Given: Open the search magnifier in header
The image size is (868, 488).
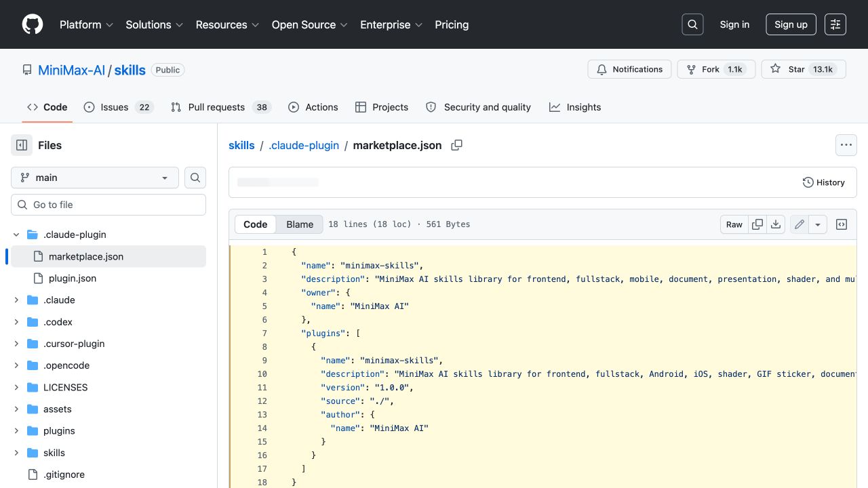Looking at the screenshot, I should [x=692, y=24].
